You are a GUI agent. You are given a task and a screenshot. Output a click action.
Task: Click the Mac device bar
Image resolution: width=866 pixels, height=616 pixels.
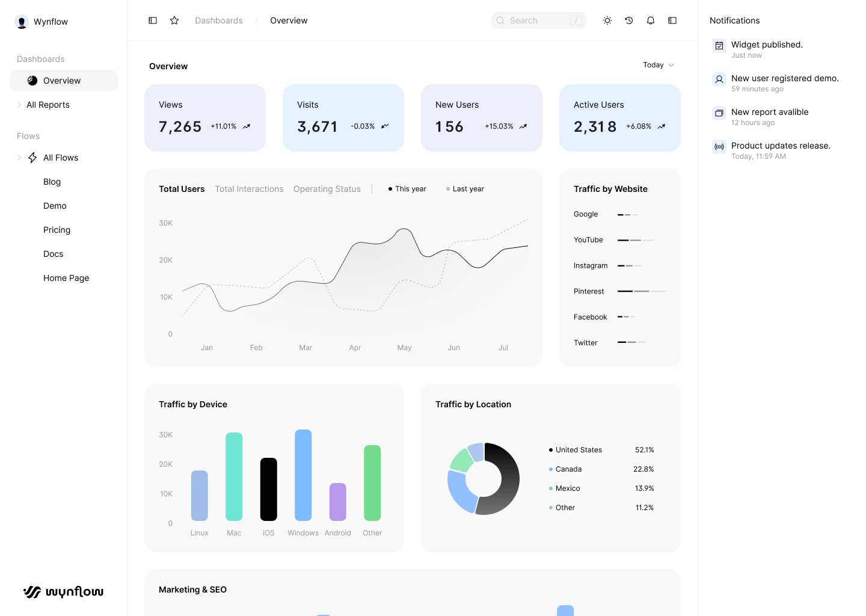[234, 476]
